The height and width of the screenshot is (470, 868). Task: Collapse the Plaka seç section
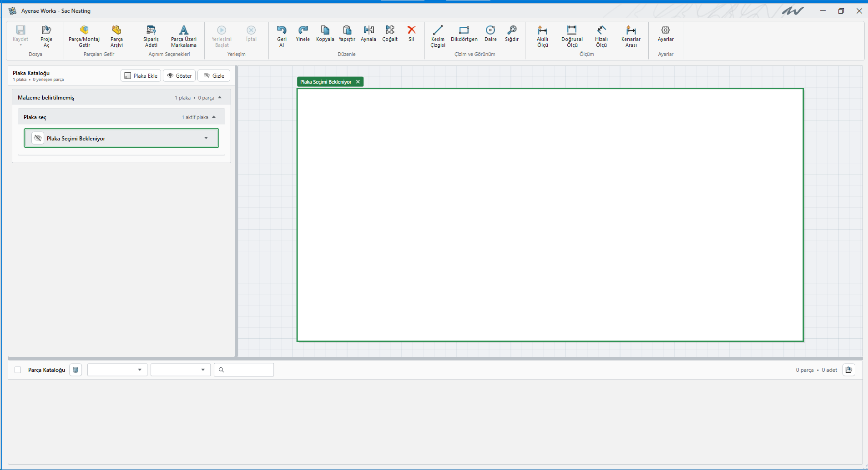coord(214,117)
